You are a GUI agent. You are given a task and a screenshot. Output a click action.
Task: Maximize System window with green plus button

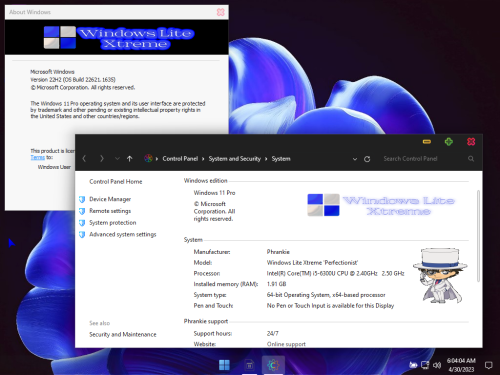coord(449,142)
